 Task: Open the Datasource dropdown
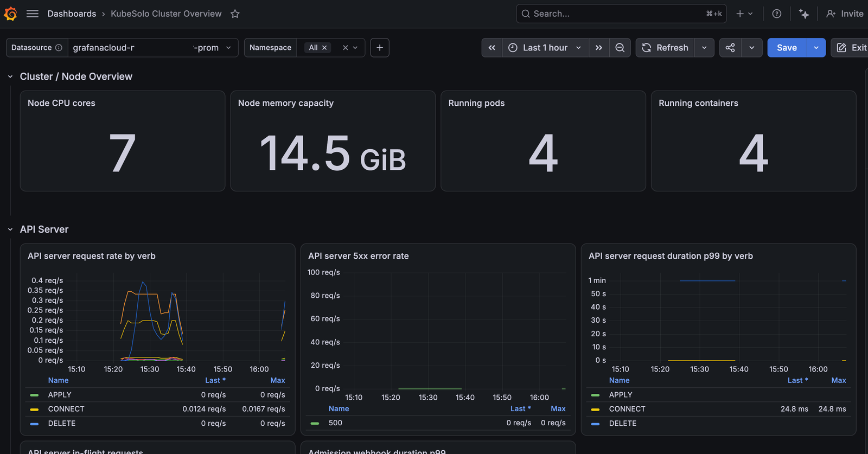coord(153,48)
